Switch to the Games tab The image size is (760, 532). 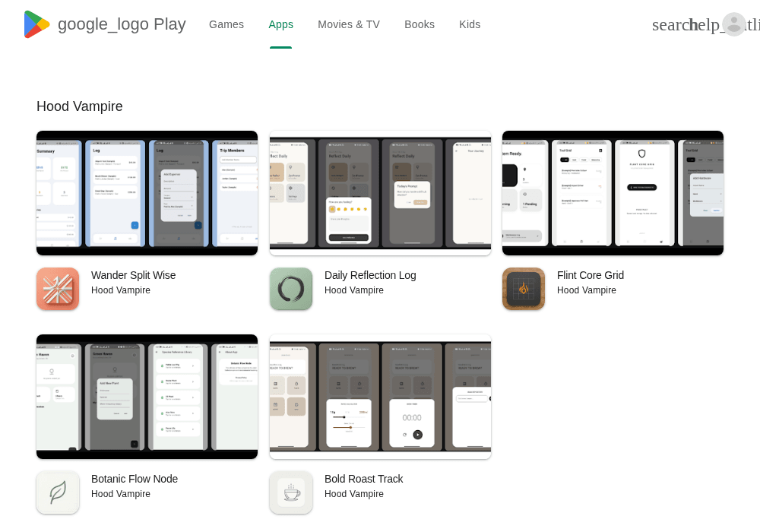(x=226, y=24)
